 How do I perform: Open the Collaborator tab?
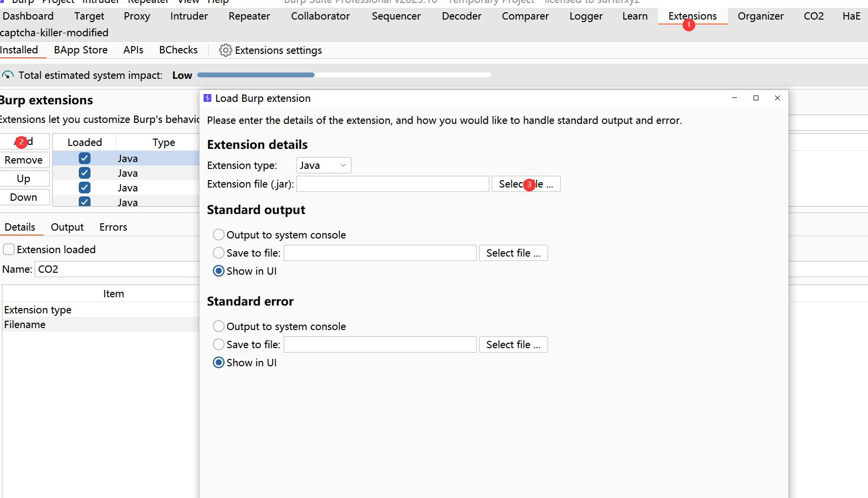(x=320, y=16)
